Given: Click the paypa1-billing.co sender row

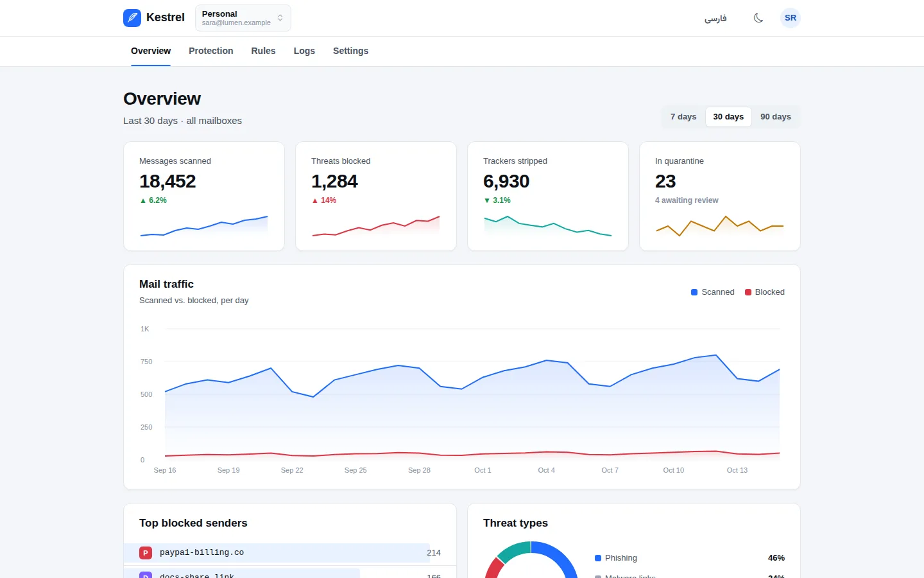Looking at the screenshot, I should [290, 553].
